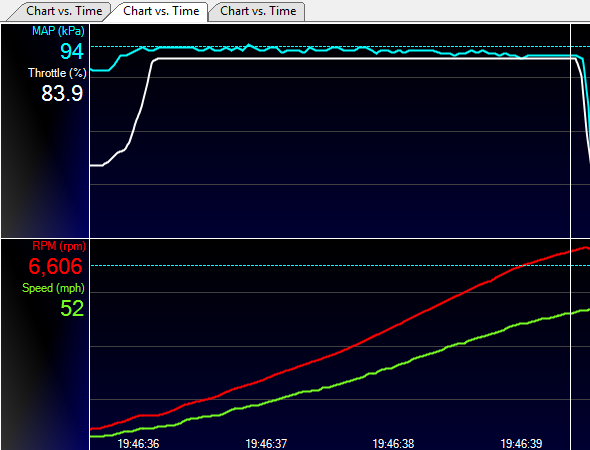This screenshot has width=590, height=450.
Task: Click the RPM value 6,606 readout
Action: tap(55, 266)
